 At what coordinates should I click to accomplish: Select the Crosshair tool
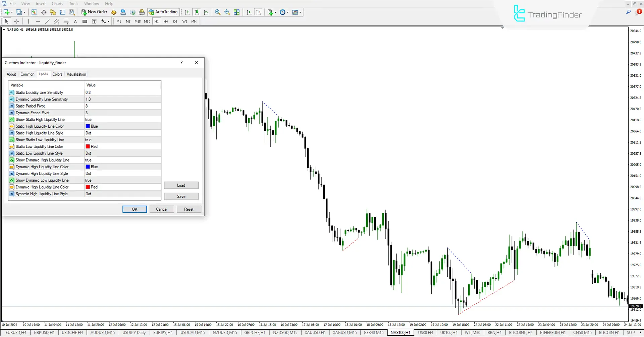(x=16, y=21)
